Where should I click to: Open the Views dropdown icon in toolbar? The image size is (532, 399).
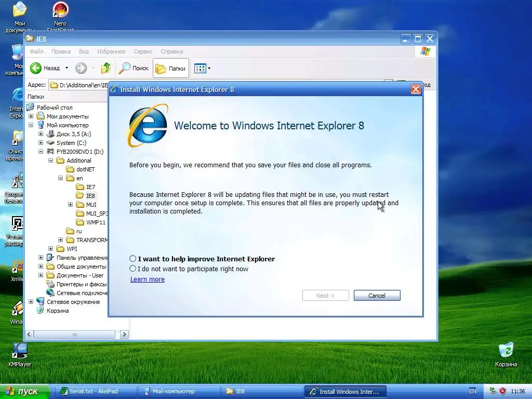click(x=202, y=68)
